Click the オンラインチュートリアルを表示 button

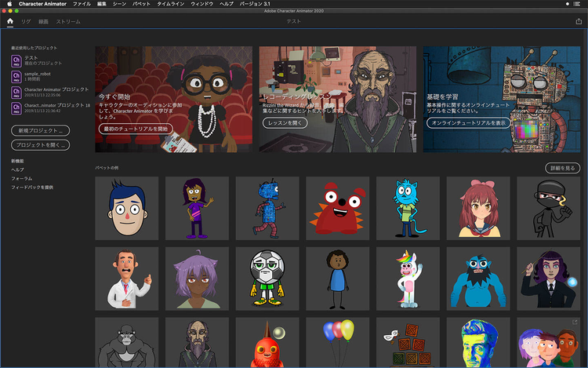pyautogui.click(x=469, y=123)
